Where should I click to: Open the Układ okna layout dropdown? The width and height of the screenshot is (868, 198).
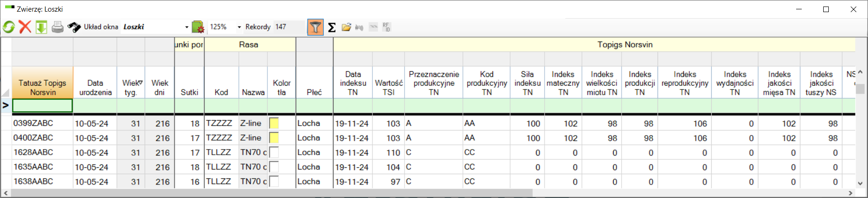coord(187,27)
